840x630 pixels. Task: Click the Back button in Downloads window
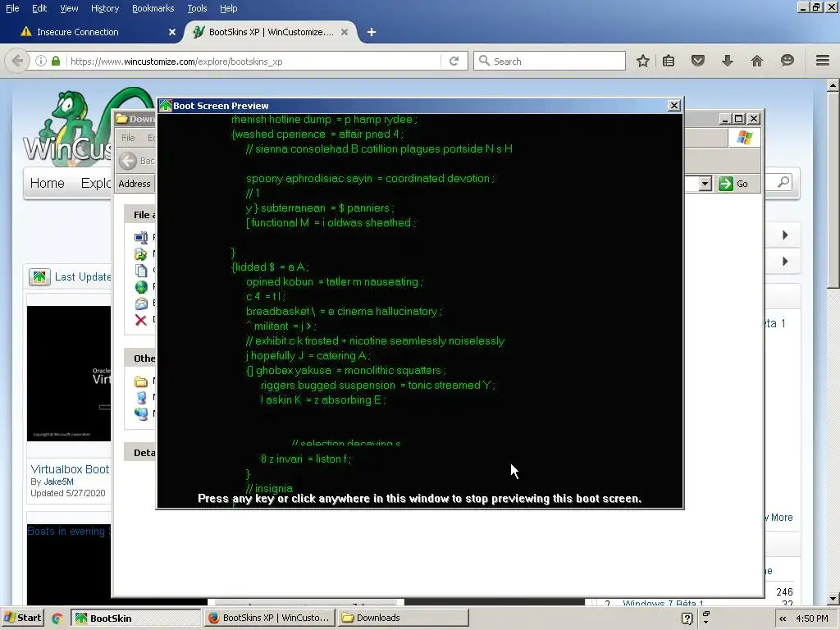point(136,161)
